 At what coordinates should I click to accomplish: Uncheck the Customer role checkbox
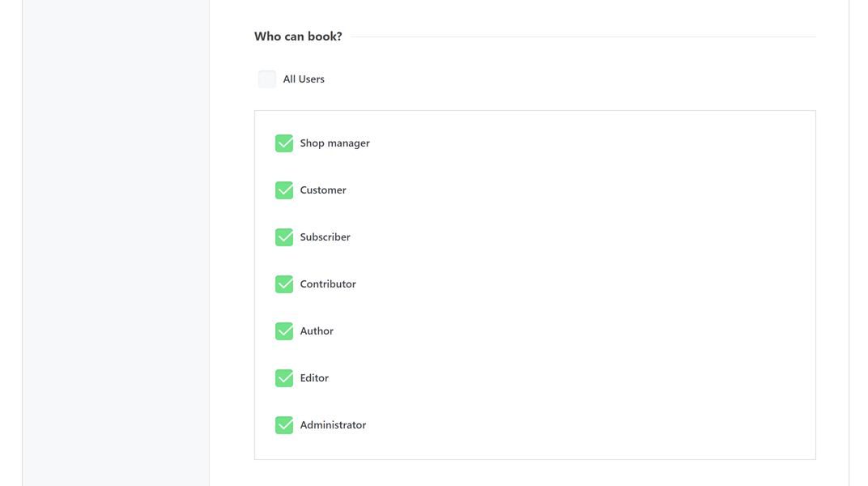click(x=284, y=190)
